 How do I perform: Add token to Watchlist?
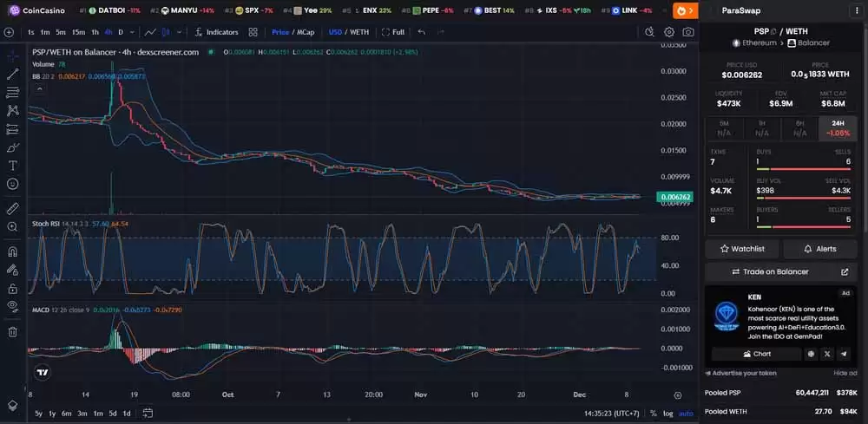[741, 249]
